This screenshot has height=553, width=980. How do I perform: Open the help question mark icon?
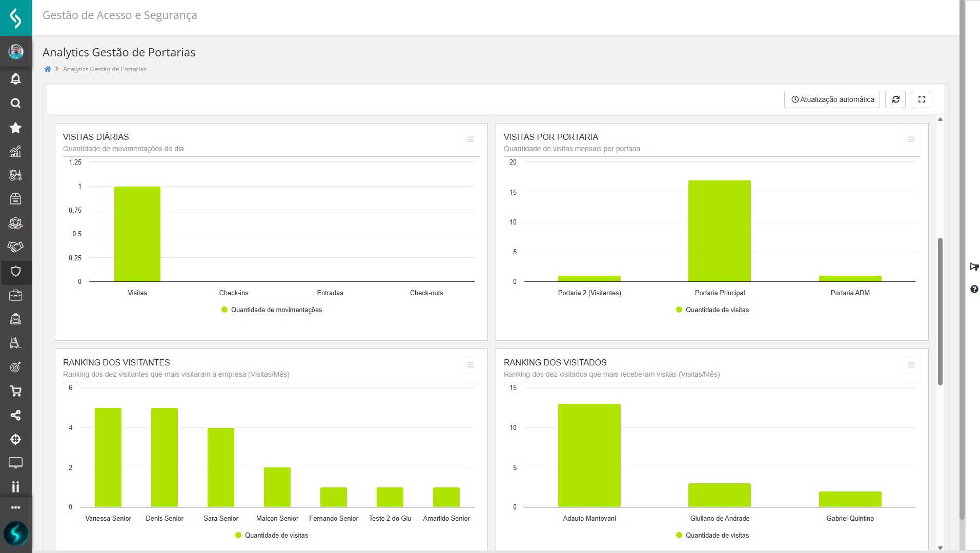tap(974, 289)
